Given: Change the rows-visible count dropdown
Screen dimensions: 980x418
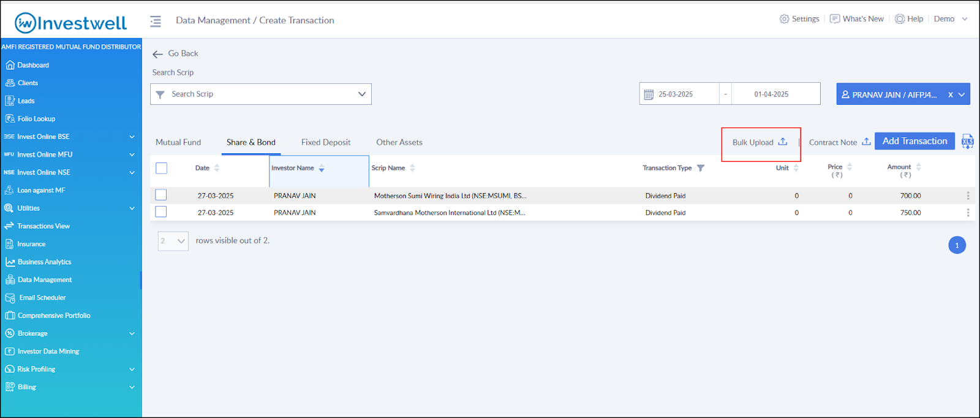Looking at the screenshot, I should (173, 241).
